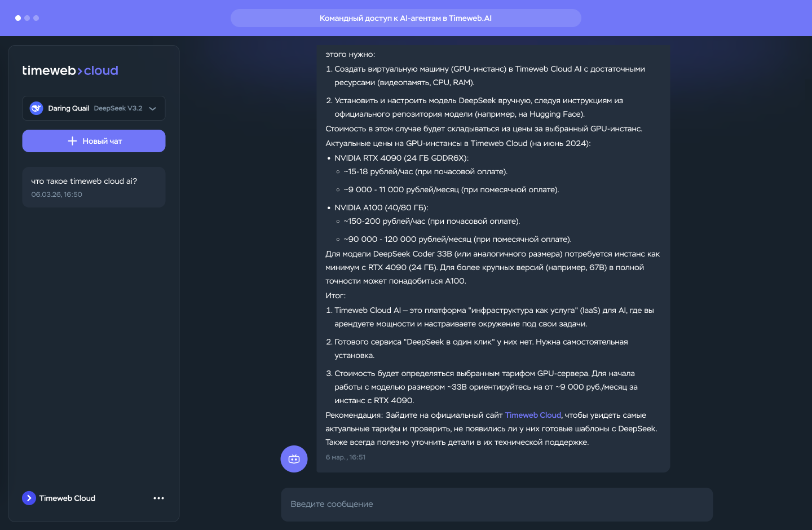This screenshot has height=530, width=812.
Task: Click the line "NVIDIA RTX 4090 (24 ГБ GDDR6X):"
Action: click(401, 158)
